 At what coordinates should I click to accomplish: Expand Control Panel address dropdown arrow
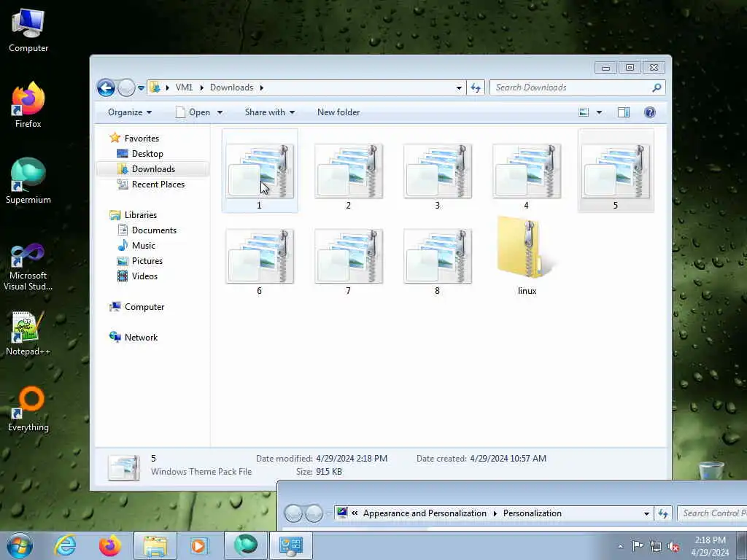click(646, 514)
